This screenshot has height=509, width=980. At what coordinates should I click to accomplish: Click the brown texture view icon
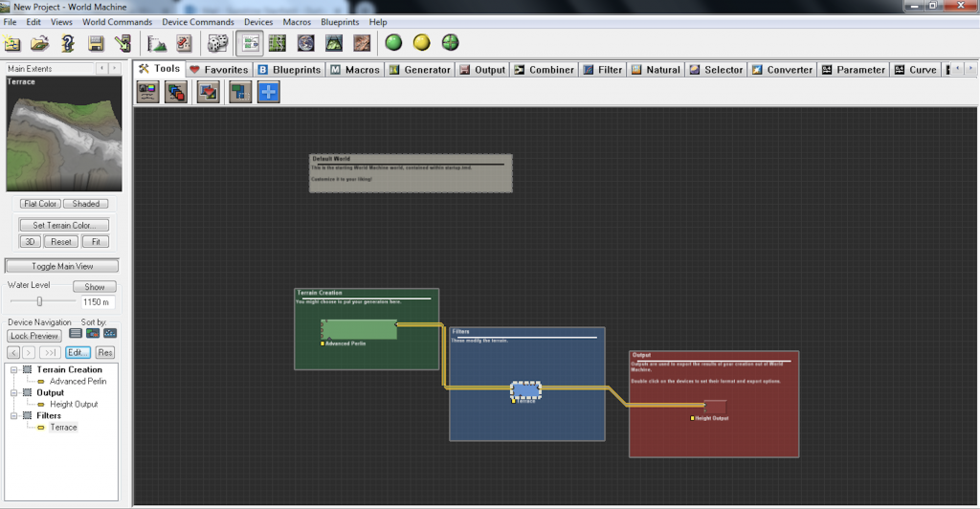(x=362, y=43)
